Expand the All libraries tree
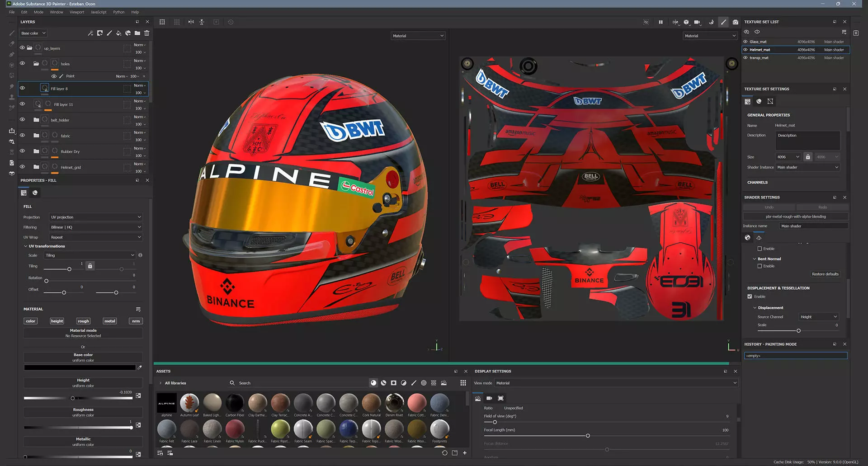 coord(160,383)
